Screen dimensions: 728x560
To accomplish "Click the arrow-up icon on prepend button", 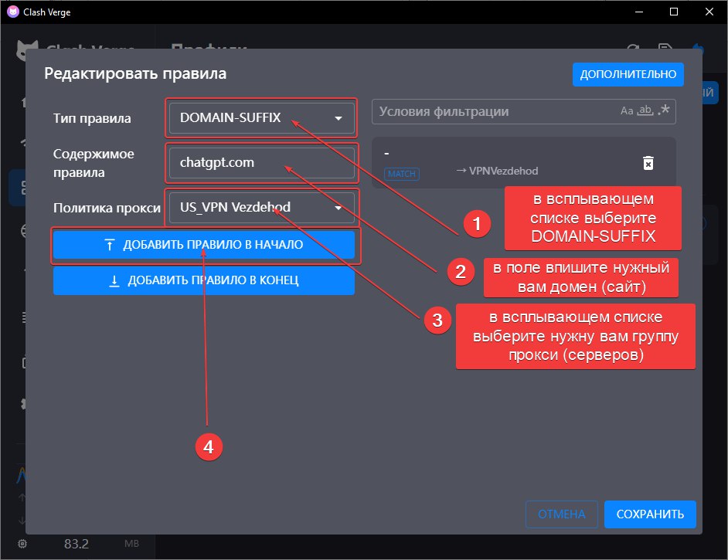I will click(110, 245).
